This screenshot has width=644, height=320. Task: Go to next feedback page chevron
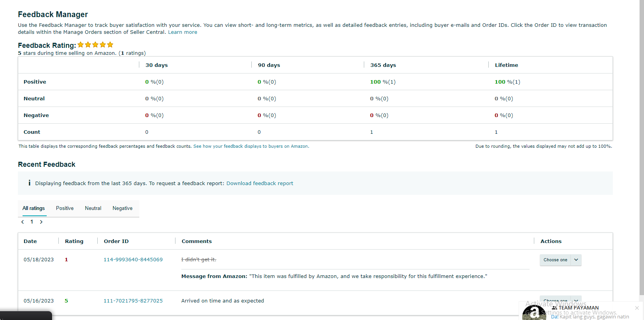[x=41, y=222]
